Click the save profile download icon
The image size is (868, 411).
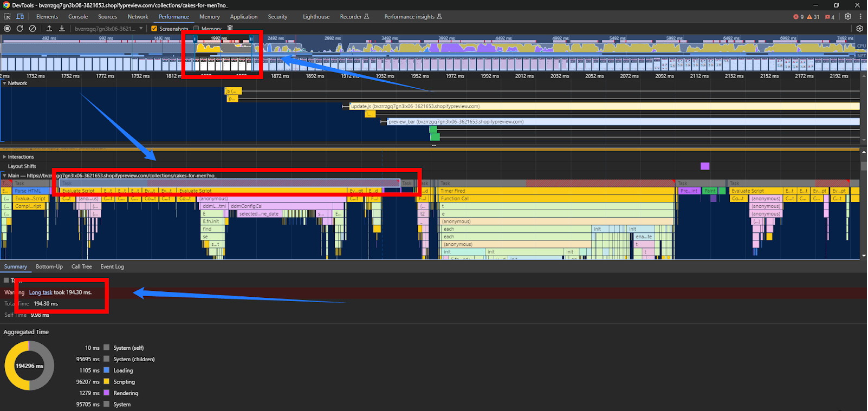pos(62,28)
